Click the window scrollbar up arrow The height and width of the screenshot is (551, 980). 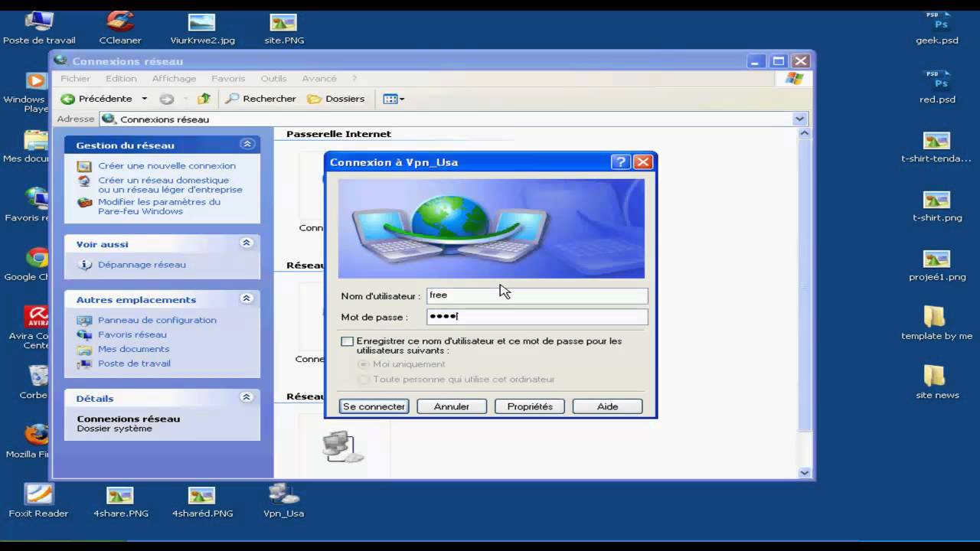point(804,134)
